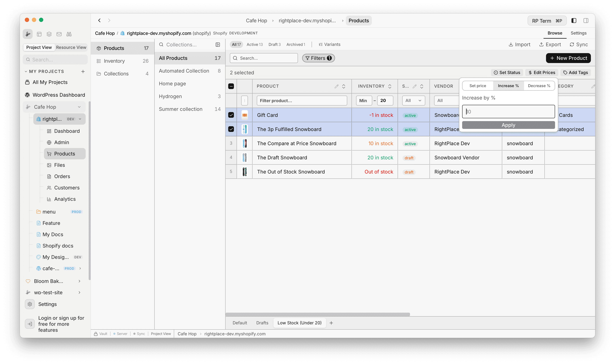Uncheck the Gift Card row checkbox
615x364 pixels.
pyautogui.click(x=231, y=115)
